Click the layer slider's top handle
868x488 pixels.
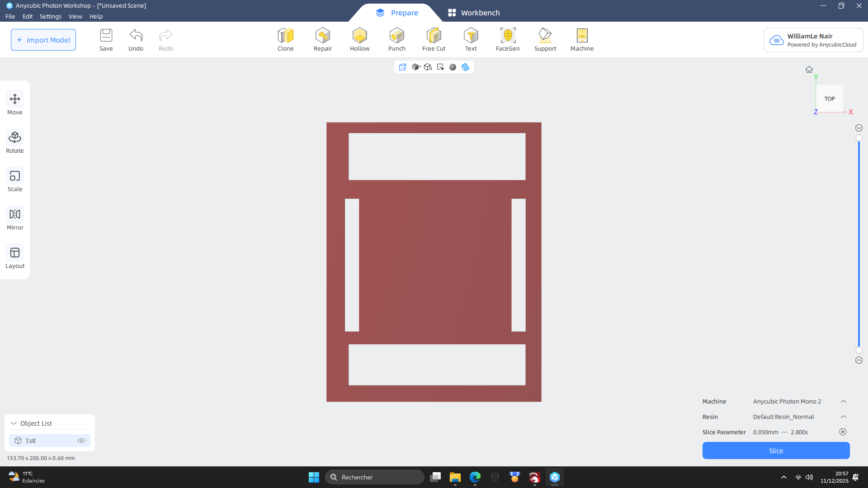point(859,138)
